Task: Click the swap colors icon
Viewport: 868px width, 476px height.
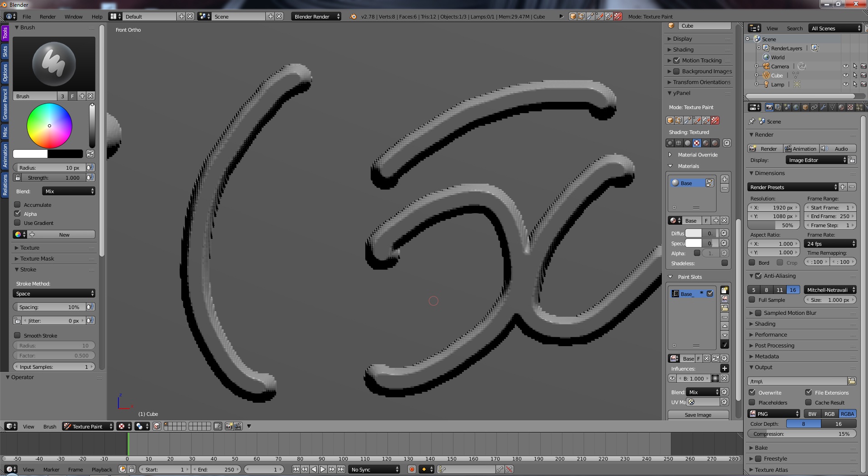Action: click(90, 154)
